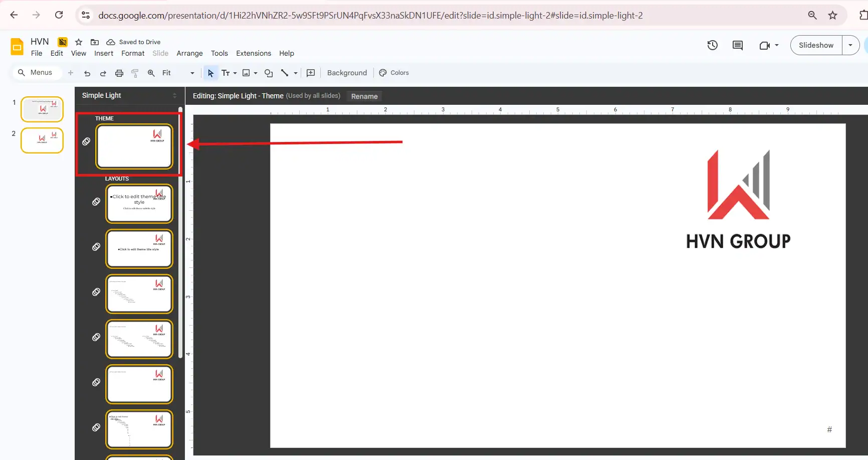Click the Undo icon in toolbar

pos(87,73)
